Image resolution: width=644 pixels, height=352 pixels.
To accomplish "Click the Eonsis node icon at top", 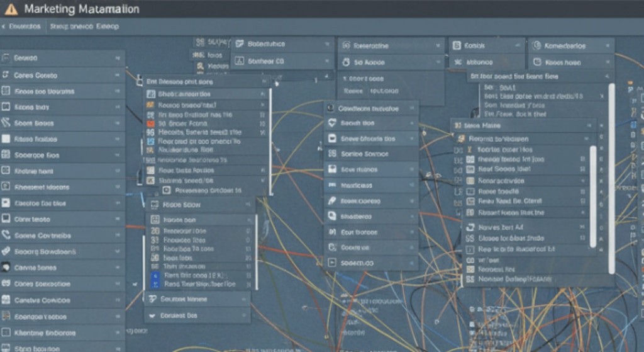I will 456,46.
